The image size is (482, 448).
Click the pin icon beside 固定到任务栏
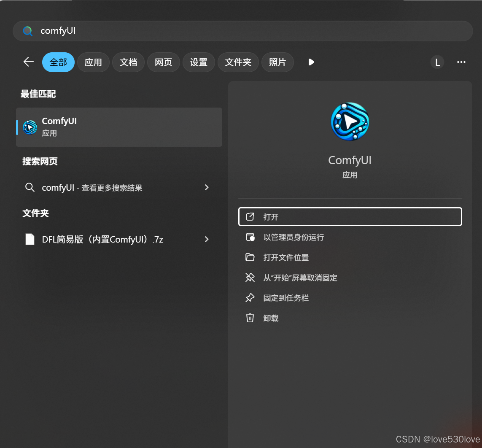[250, 298]
